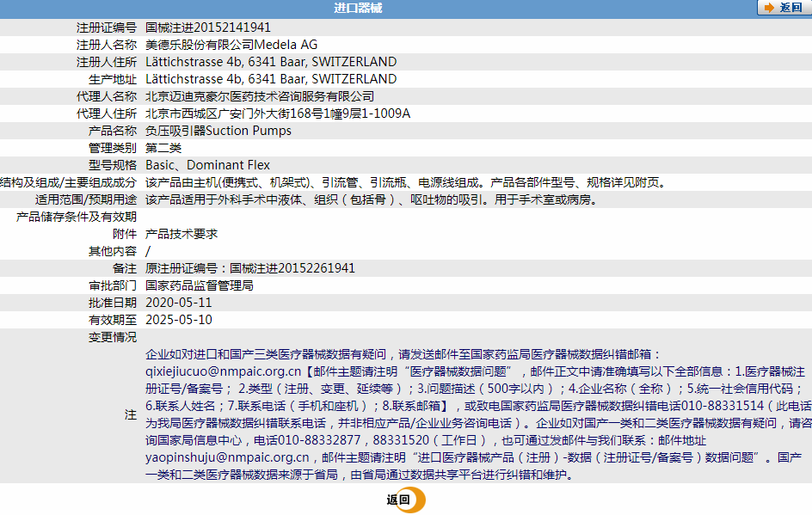
Task: Select the phone number 010-88331514
Action: (x=723, y=406)
